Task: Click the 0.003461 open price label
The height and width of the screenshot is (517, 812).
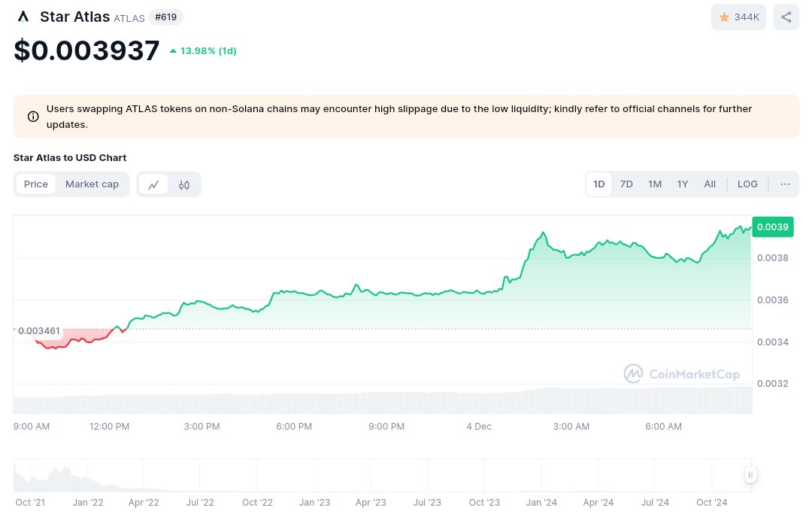Action: tap(39, 331)
